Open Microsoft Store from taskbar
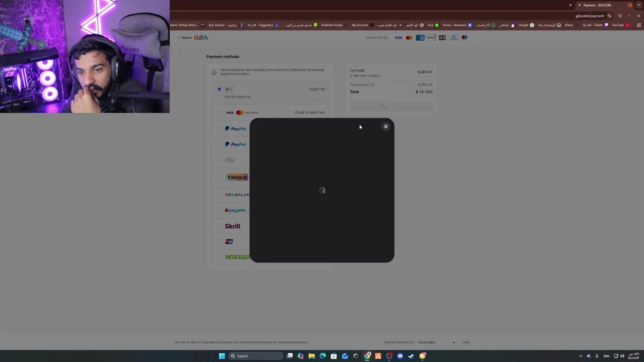644x362 pixels. pos(334,356)
